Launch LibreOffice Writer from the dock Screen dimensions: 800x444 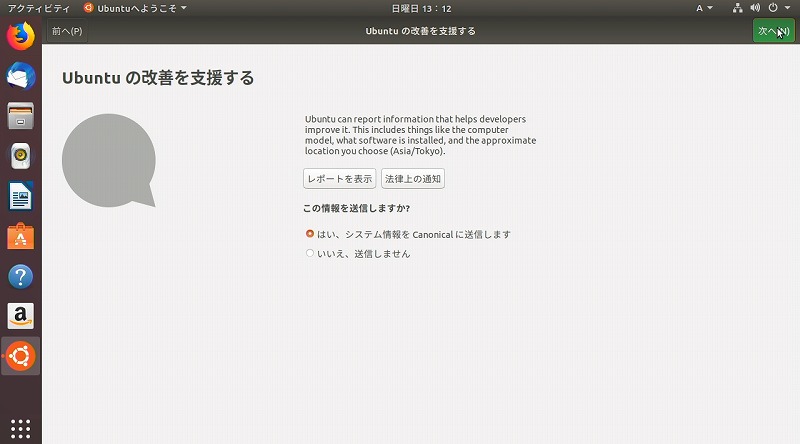pyautogui.click(x=20, y=196)
